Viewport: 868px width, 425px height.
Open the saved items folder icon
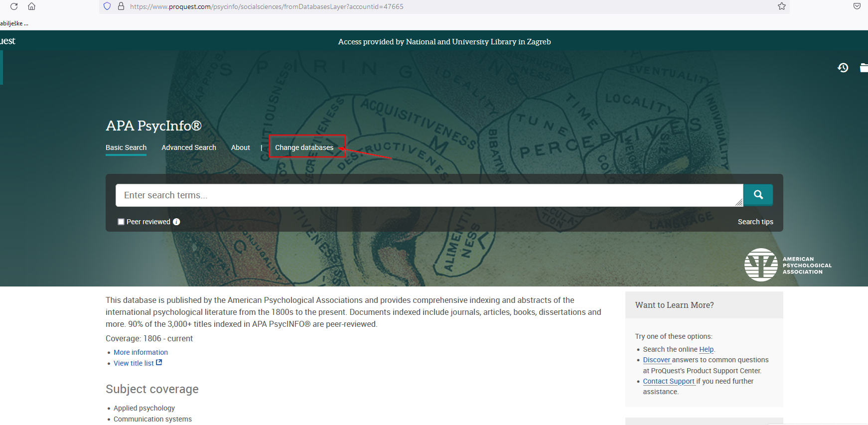[864, 68]
